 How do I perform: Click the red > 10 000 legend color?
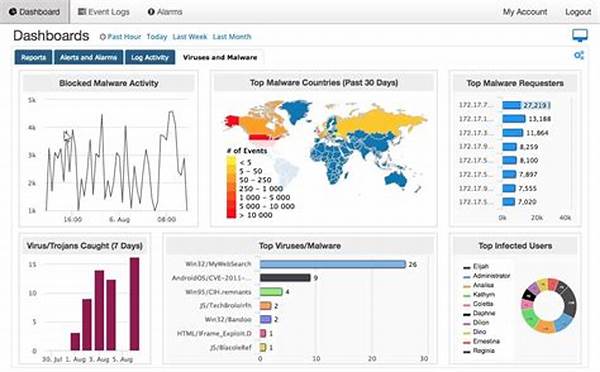pyautogui.click(x=231, y=215)
